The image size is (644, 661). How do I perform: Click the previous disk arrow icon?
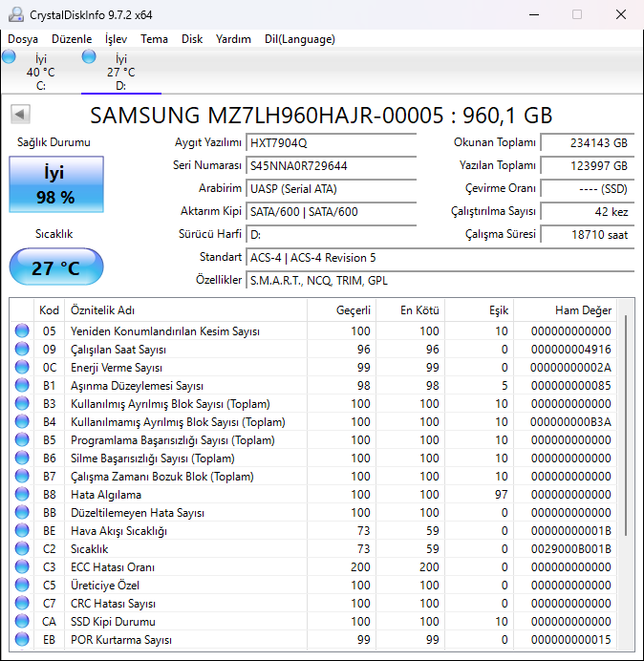[x=19, y=115]
